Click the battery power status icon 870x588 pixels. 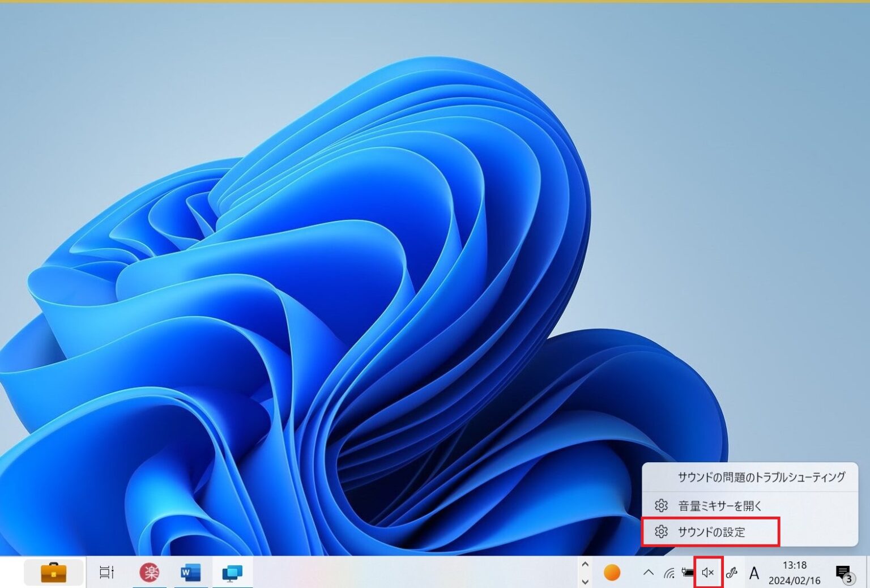[x=688, y=573]
